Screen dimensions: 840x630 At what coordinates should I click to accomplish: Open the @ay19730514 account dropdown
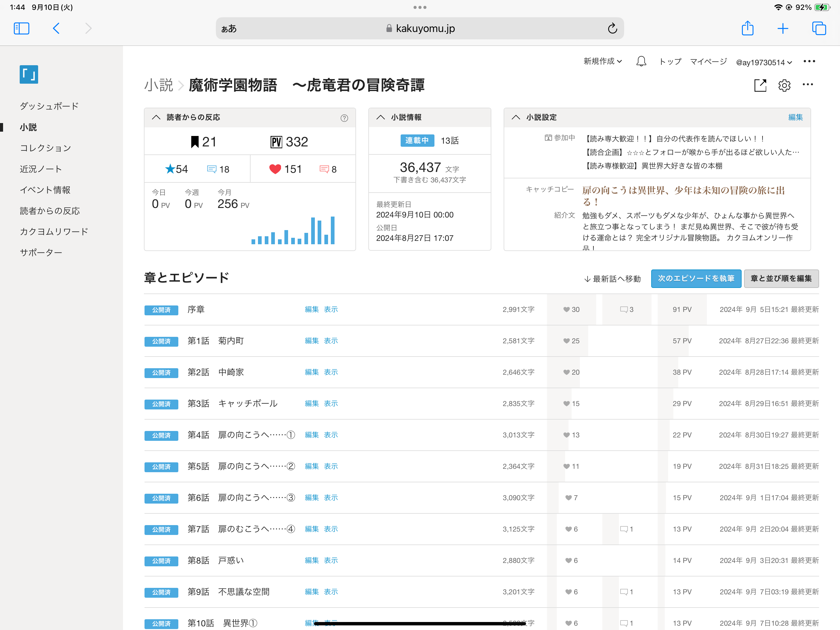[764, 63]
